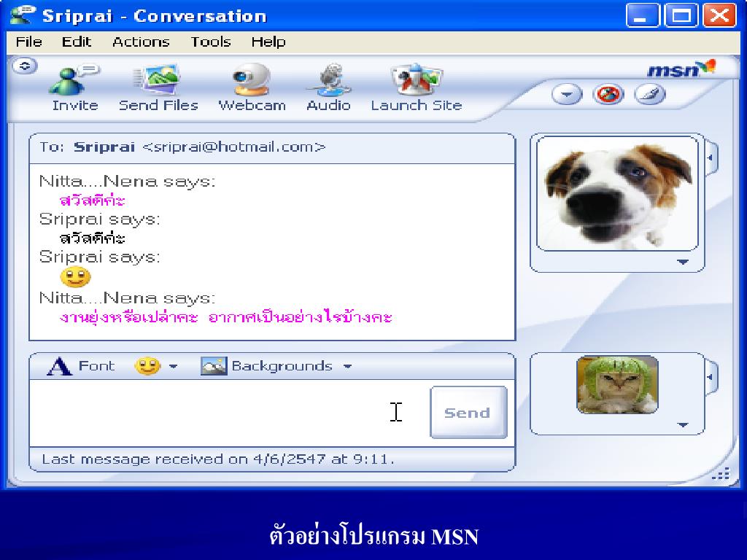Click the Invite contact icon

pyautogui.click(x=75, y=79)
